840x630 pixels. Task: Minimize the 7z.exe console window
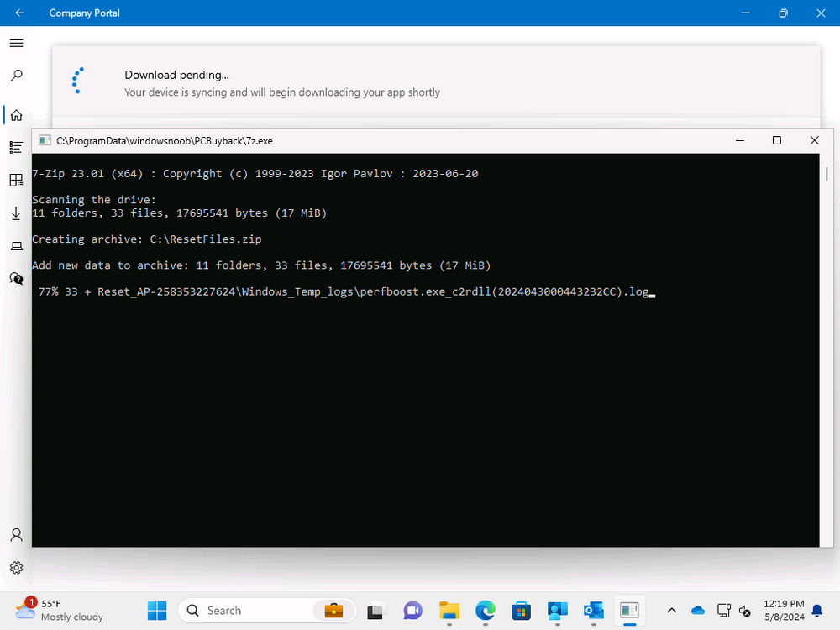coord(740,140)
